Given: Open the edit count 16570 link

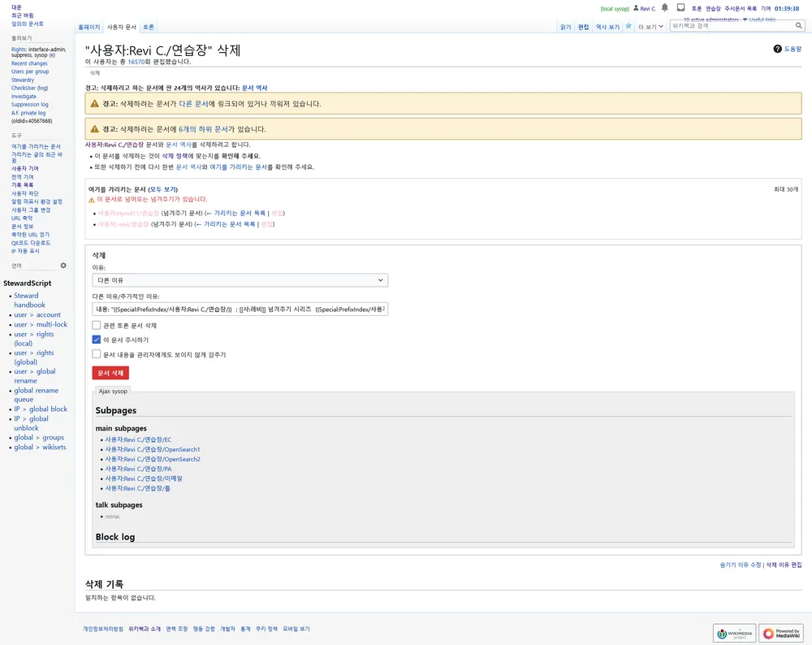Looking at the screenshot, I should [136, 62].
